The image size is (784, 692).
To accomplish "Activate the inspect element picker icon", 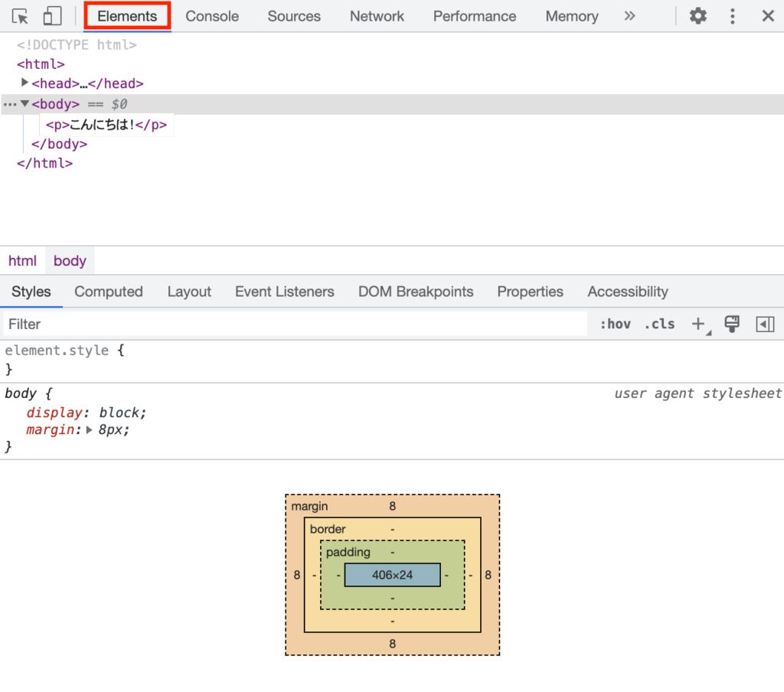I will pos(20,16).
